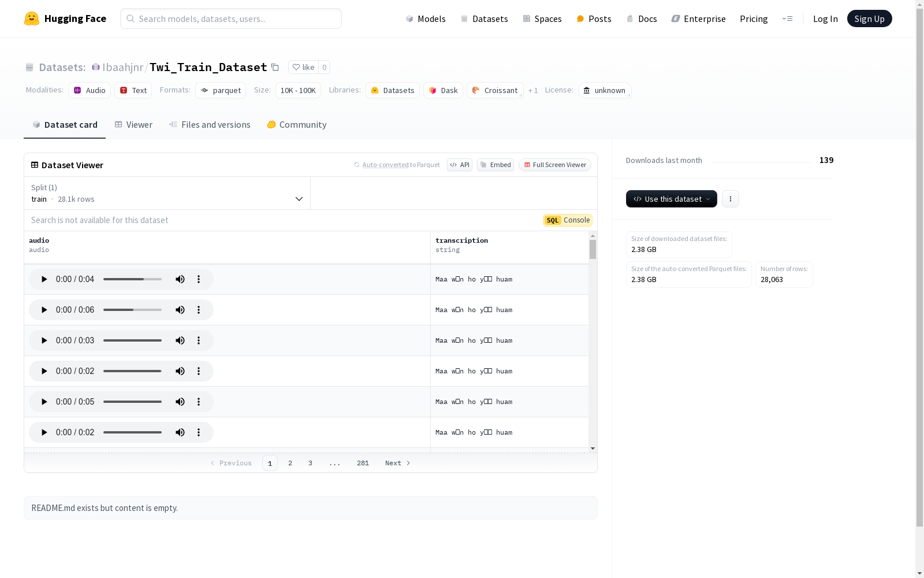The height and width of the screenshot is (578, 924).
Task: Select the Datasets library tag
Action: coord(393,90)
